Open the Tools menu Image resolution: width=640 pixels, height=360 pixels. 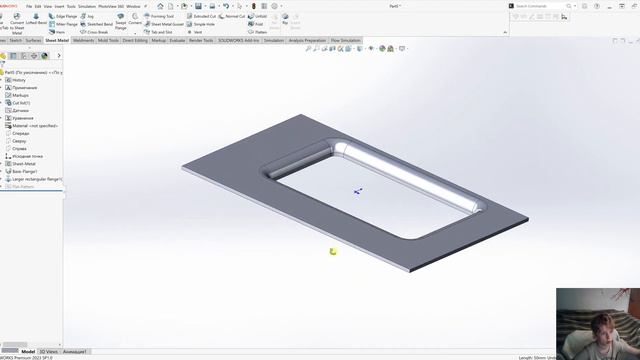coord(71,7)
